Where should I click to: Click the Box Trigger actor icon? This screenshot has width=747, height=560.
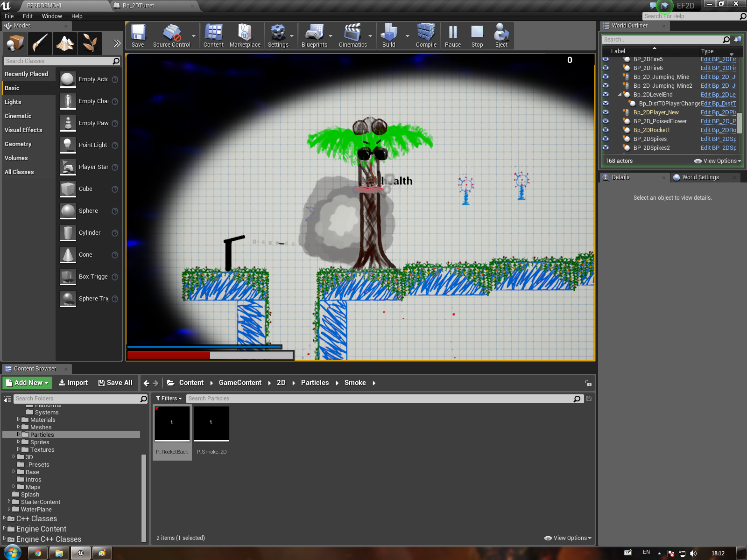pos(68,277)
